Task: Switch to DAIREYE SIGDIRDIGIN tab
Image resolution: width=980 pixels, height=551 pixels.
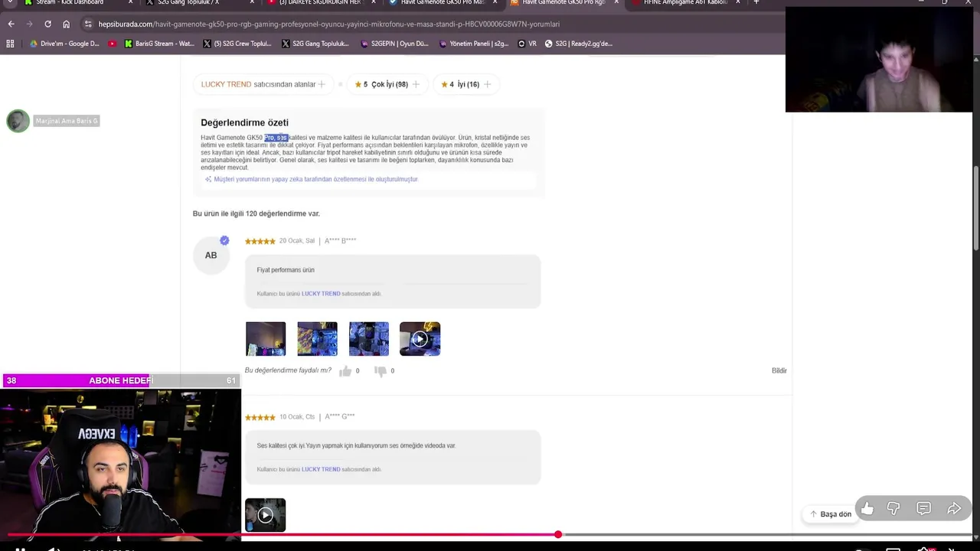Action: coord(320,2)
